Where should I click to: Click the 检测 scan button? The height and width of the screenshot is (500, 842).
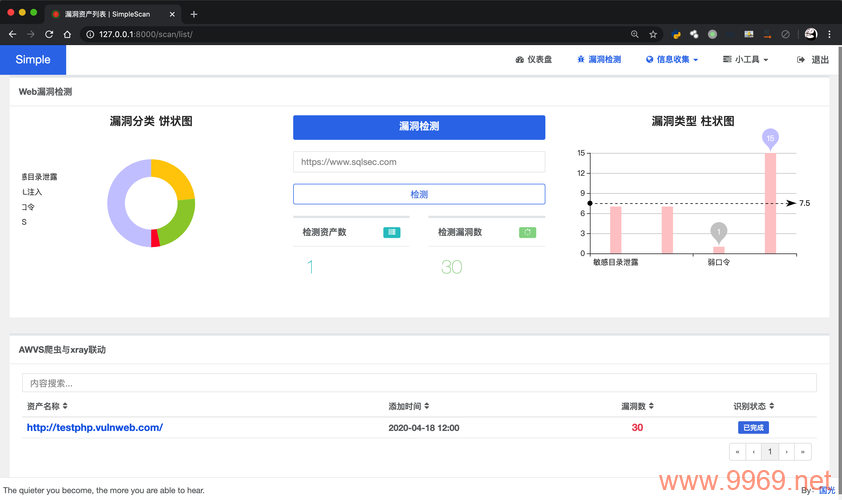pos(419,194)
